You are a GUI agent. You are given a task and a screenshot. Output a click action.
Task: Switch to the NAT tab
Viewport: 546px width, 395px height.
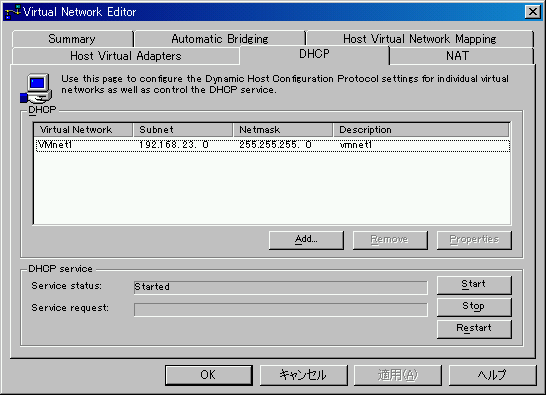click(461, 56)
